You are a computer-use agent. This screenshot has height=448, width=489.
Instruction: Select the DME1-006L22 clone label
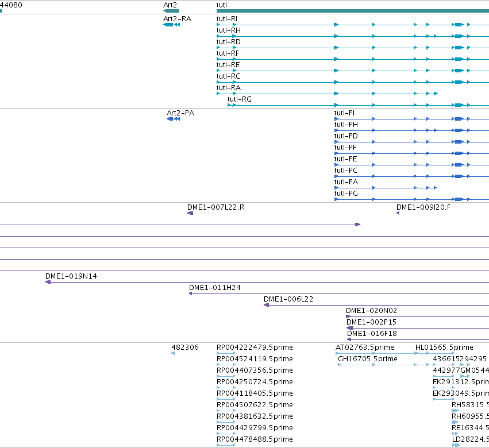pos(288,299)
